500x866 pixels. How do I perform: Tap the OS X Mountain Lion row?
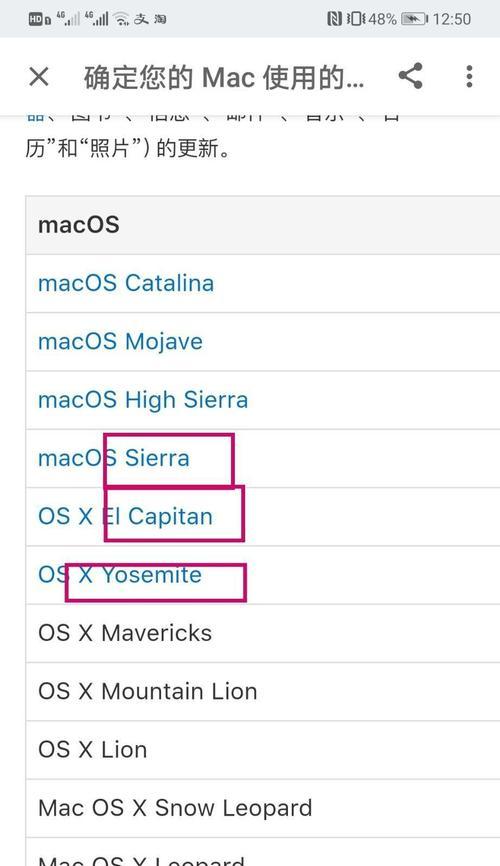[x=263, y=691]
